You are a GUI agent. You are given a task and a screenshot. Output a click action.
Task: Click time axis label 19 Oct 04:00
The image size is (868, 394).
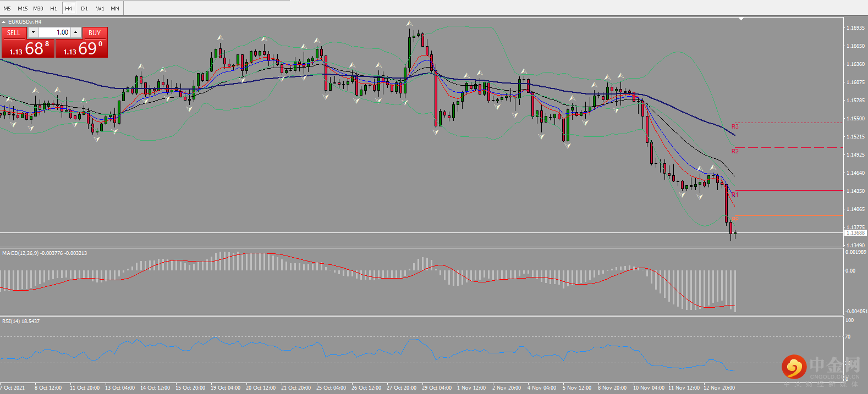226,388
